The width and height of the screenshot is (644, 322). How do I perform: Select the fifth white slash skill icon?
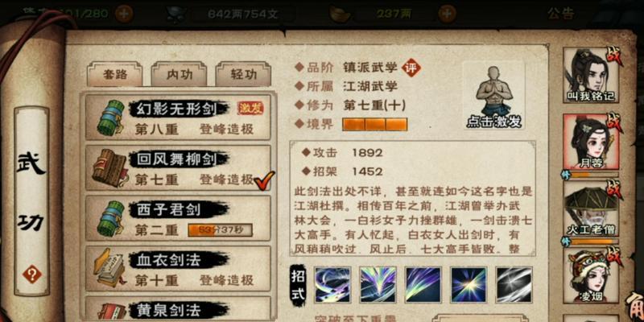coord(514,285)
